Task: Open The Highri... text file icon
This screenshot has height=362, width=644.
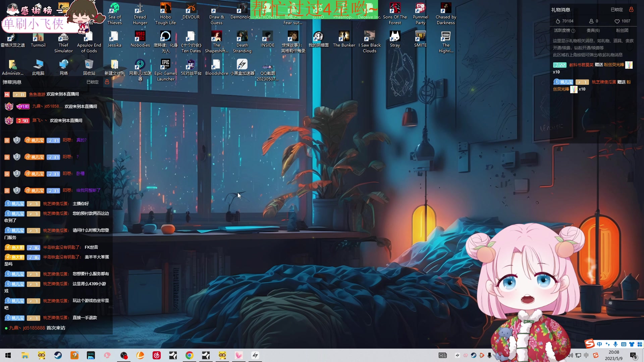Action: tap(446, 42)
